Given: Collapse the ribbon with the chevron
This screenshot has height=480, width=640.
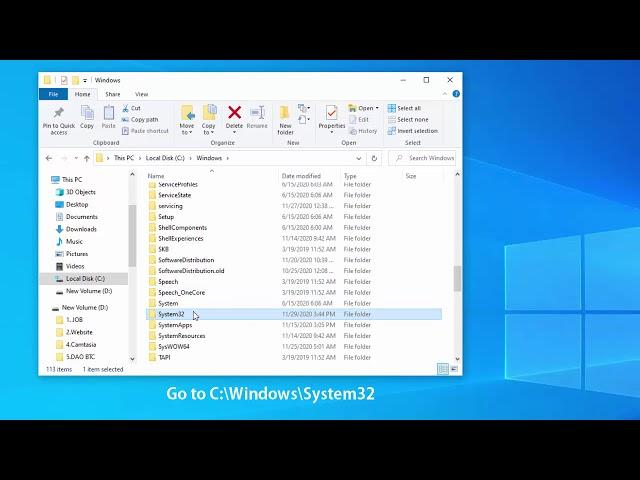Looking at the screenshot, I should pos(445,94).
